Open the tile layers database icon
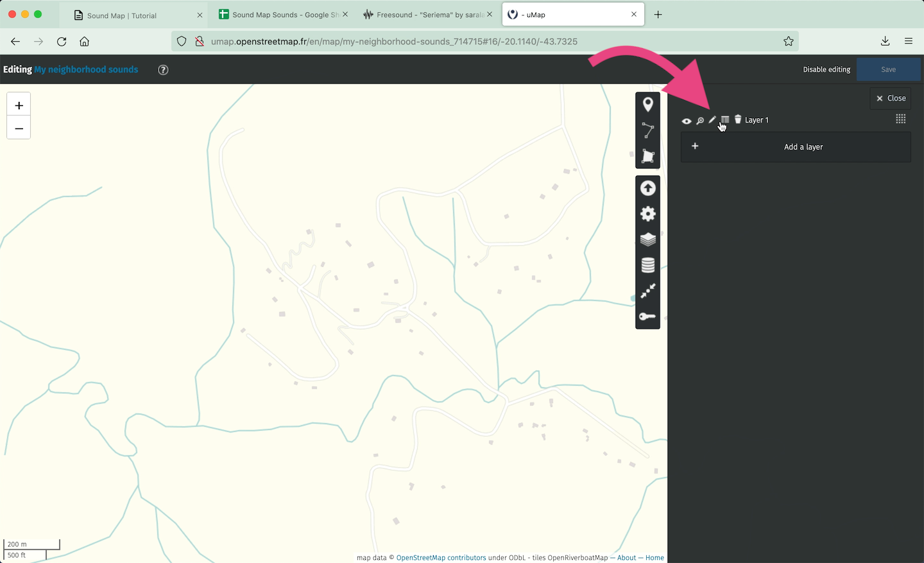 (647, 264)
